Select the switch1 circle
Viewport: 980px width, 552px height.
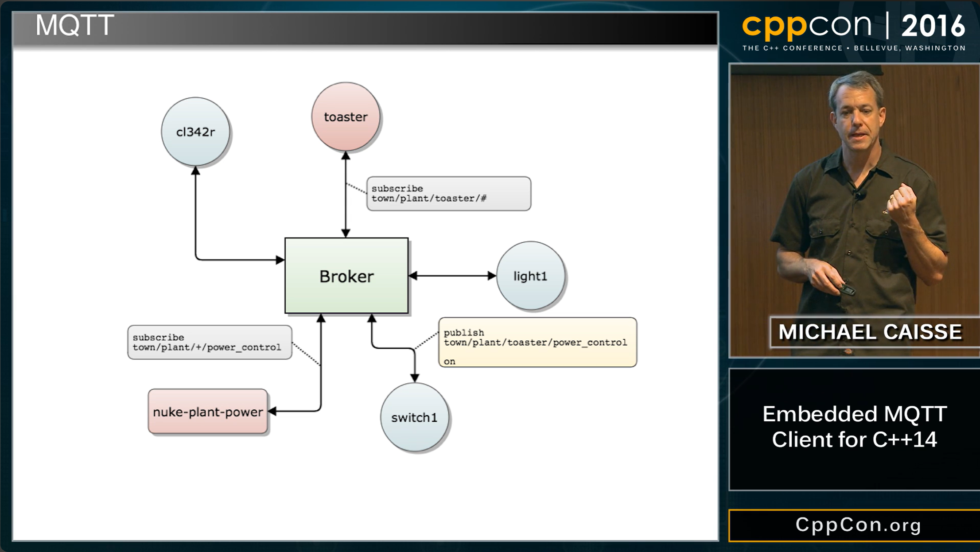tap(414, 417)
